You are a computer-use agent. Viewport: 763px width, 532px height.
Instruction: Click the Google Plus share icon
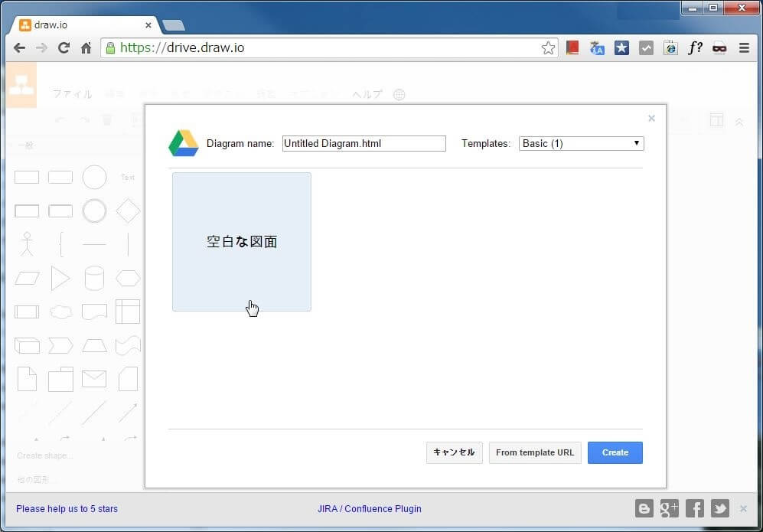[670, 508]
